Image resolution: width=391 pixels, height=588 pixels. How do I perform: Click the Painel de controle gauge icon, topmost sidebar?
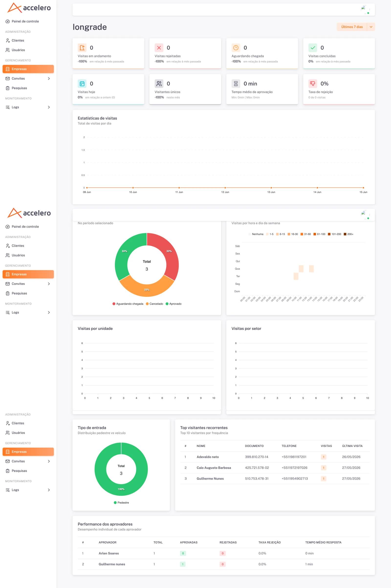[8, 21]
